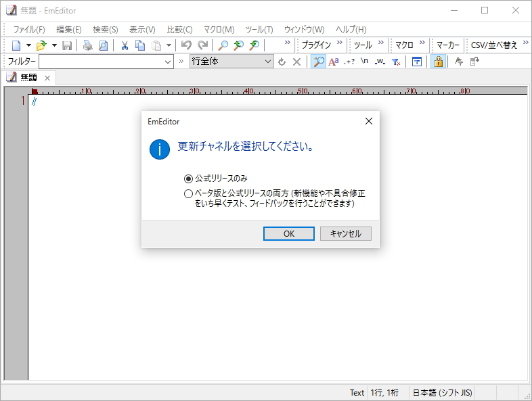Open the 検索(S) menu

pos(106,30)
